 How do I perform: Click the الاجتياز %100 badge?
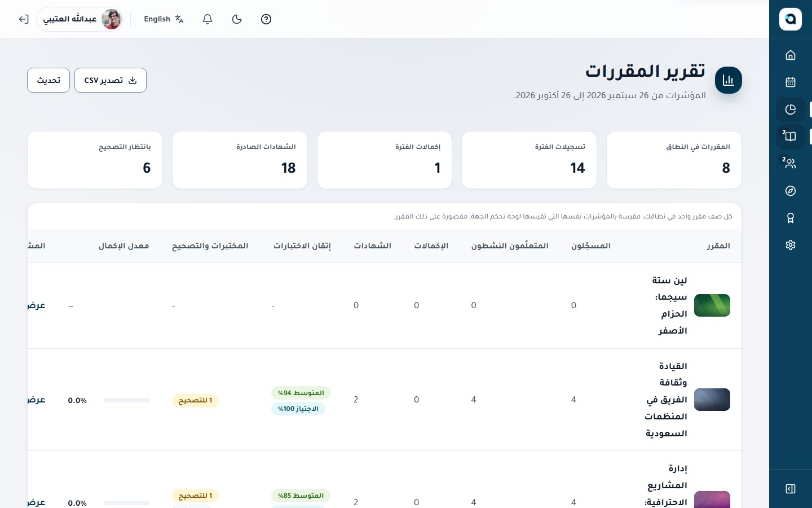tap(298, 409)
